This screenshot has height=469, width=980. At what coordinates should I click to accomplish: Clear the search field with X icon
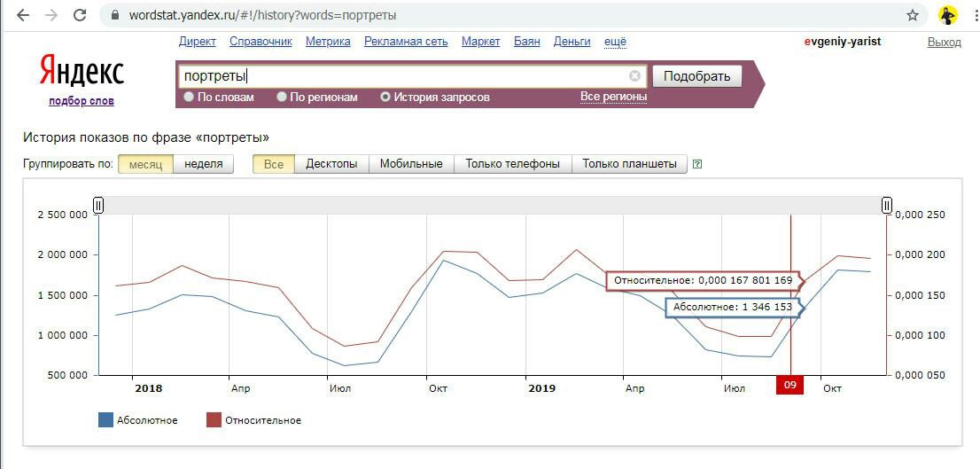[x=634, y=76]
